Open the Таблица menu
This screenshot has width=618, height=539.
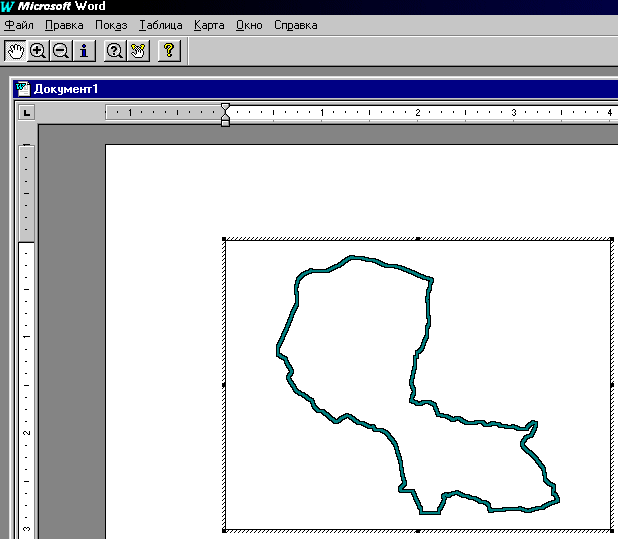point(161,25)
